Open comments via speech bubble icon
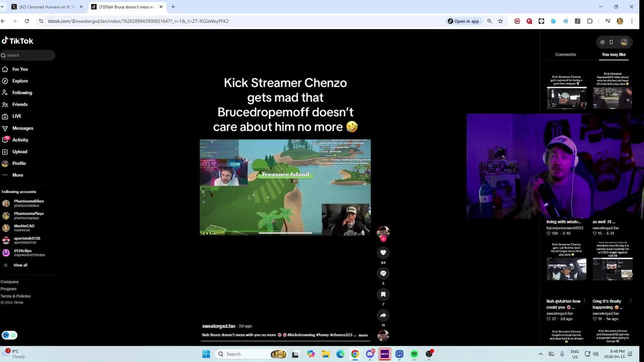Screen dimensions: 644x362 point(383,274)
